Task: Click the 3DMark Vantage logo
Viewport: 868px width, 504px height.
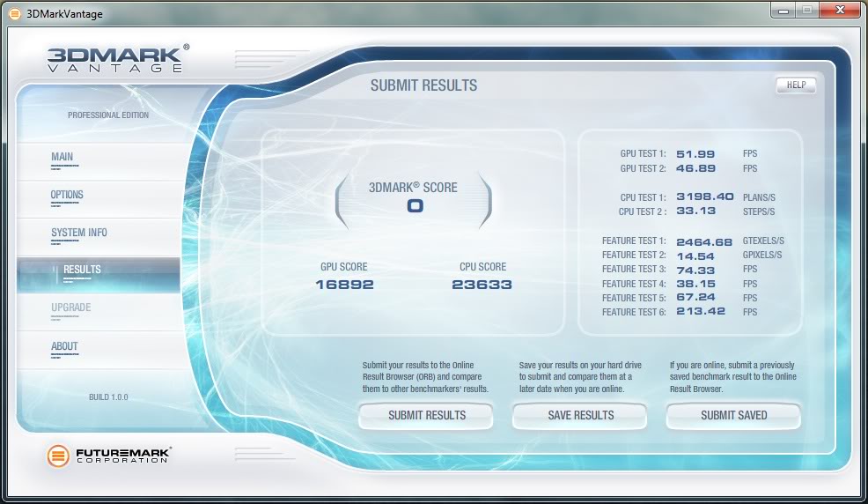Action: (x=116, y=59)
